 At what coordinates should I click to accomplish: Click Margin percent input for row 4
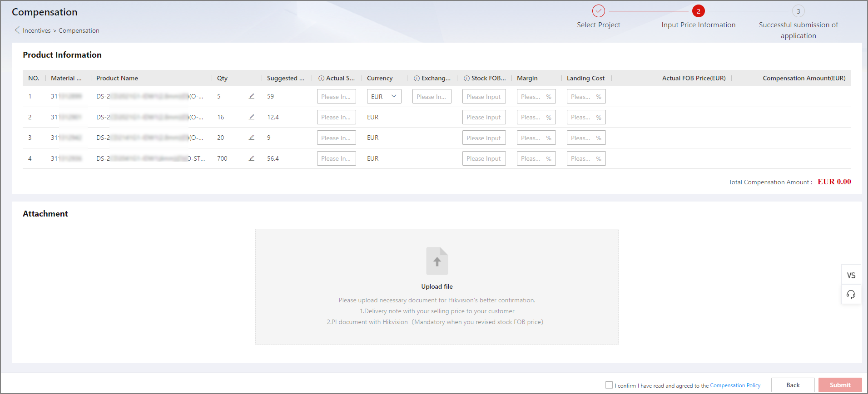536,158
